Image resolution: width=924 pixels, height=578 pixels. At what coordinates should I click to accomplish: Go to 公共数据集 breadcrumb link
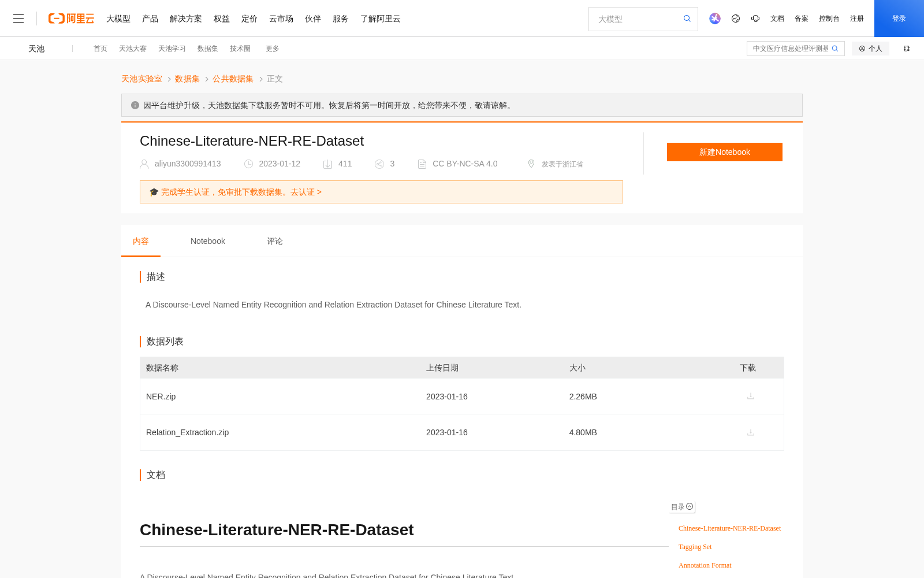pos(233,79)
